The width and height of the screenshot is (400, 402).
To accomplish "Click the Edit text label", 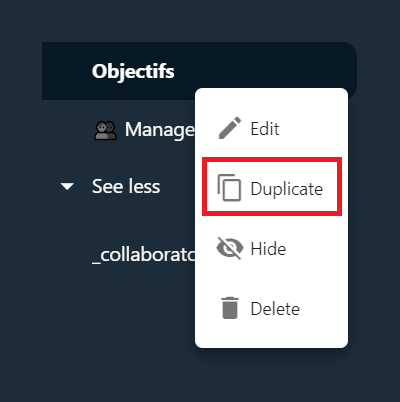I will 265,129.
